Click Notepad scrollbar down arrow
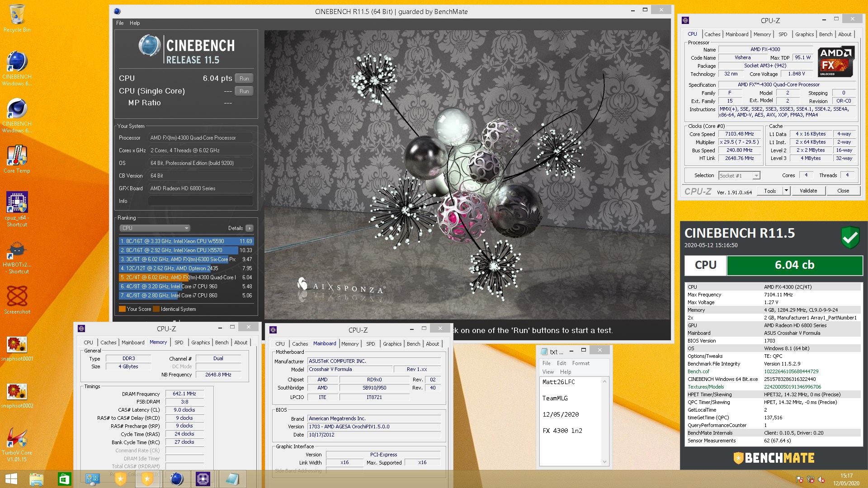868x488 pixels. pyautogui.click(x=604, y=462)
